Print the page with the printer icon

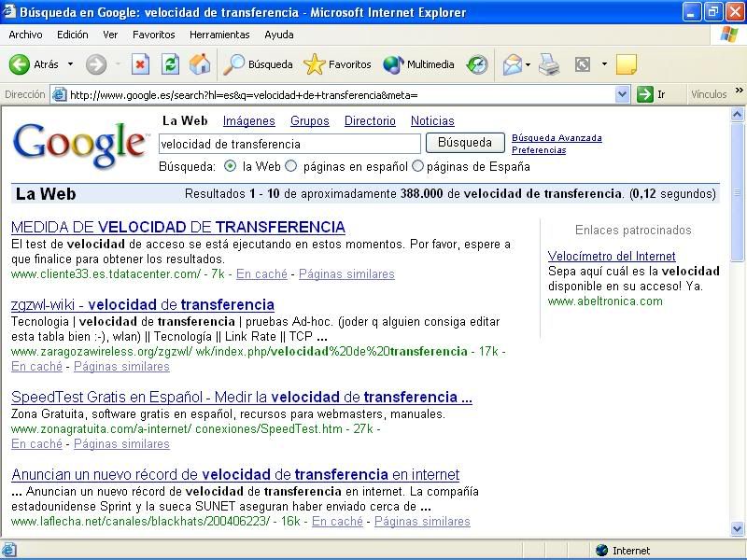tap(549, 64)
